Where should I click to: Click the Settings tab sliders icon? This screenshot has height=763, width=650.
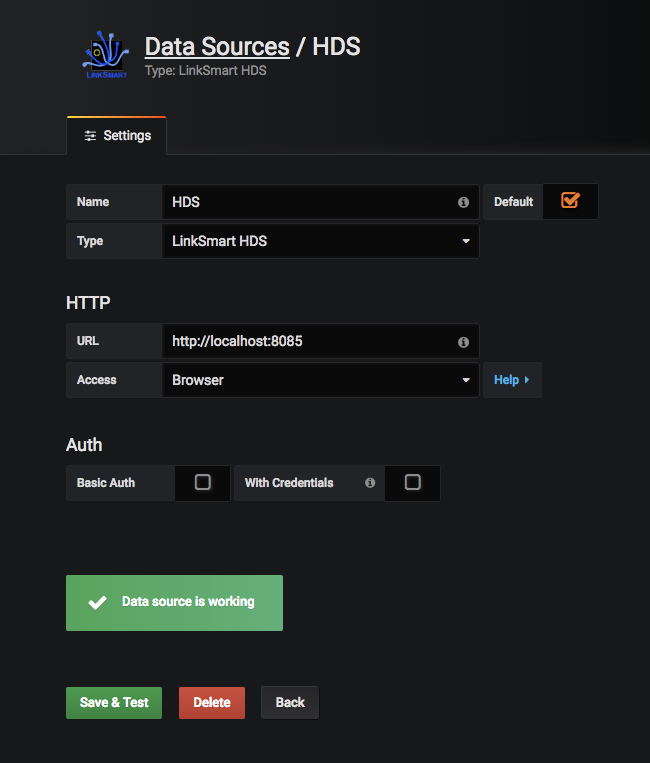click(90, 136)
